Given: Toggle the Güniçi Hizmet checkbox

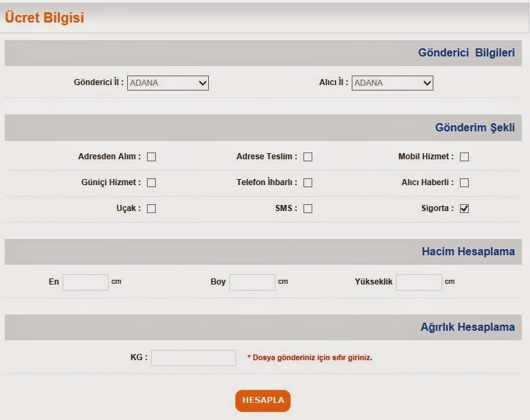Looking at the screenshot, I should [152, 182].
